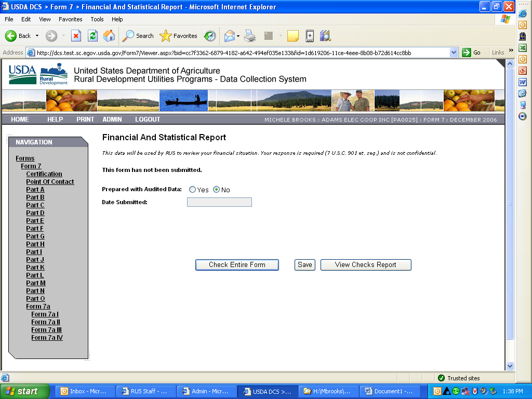The height and width of the screenshot is (399, 532).
Task: Expand the Links toolbar chevron
Action: coord(511,50)
